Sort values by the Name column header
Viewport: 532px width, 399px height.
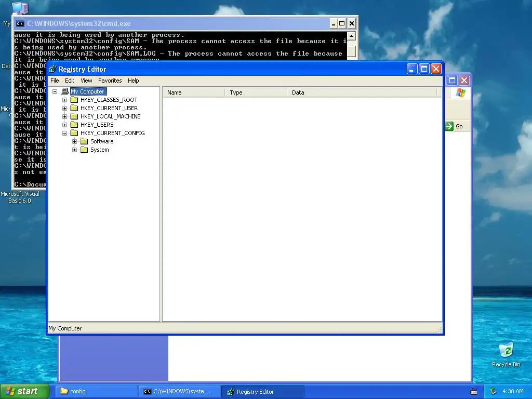click(194, 92)
